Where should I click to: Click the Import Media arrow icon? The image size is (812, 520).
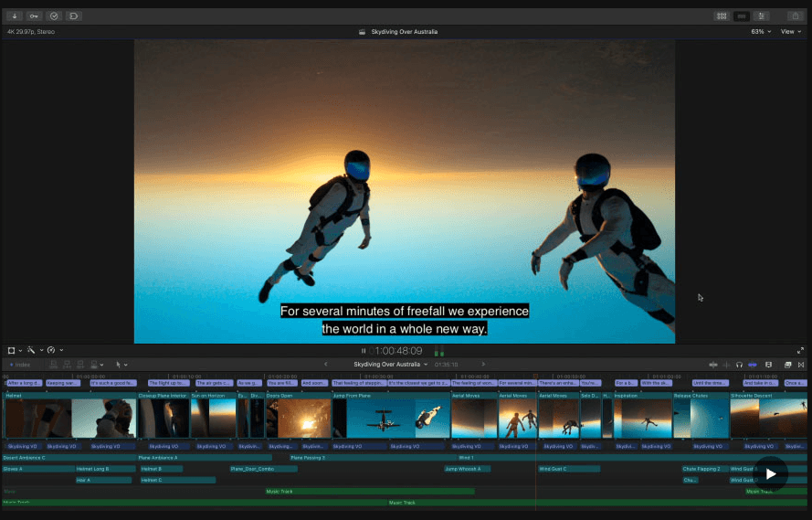point(15,16)
